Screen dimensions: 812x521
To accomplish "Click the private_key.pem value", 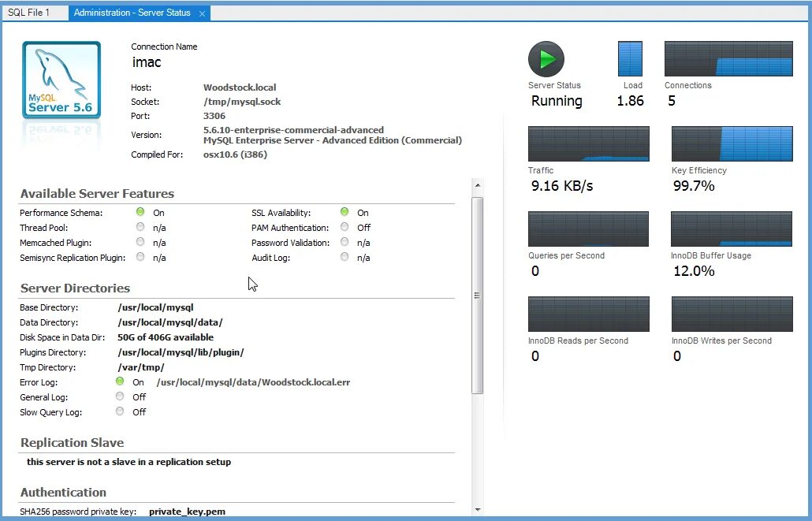I will [187, 512].
